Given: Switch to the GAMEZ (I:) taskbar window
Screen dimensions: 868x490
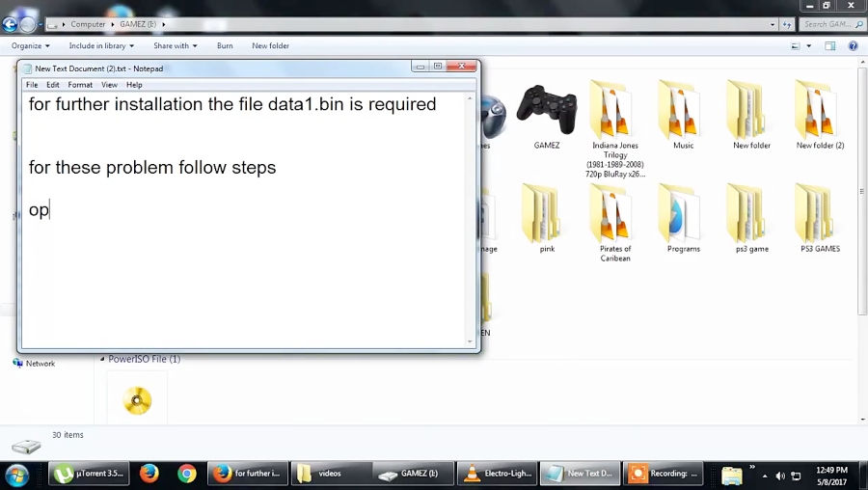Looking at the screenshot, I should coord(414,474).
